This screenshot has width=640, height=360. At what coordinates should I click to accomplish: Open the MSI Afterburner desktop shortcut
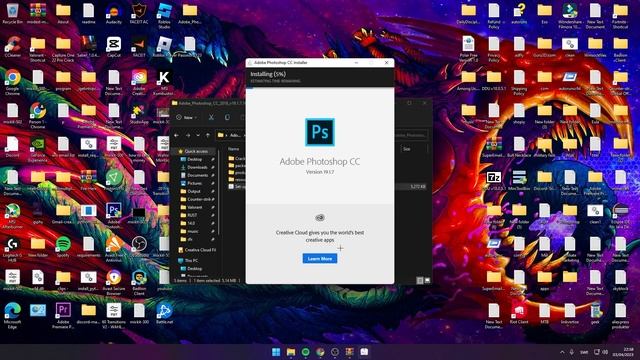(x=12, y=216)
